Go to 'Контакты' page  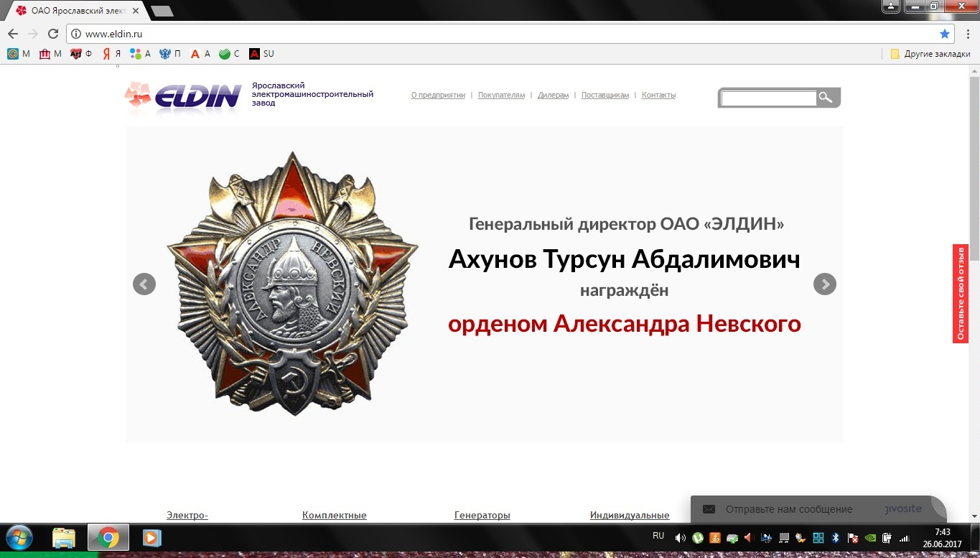[x=658, y=95]
